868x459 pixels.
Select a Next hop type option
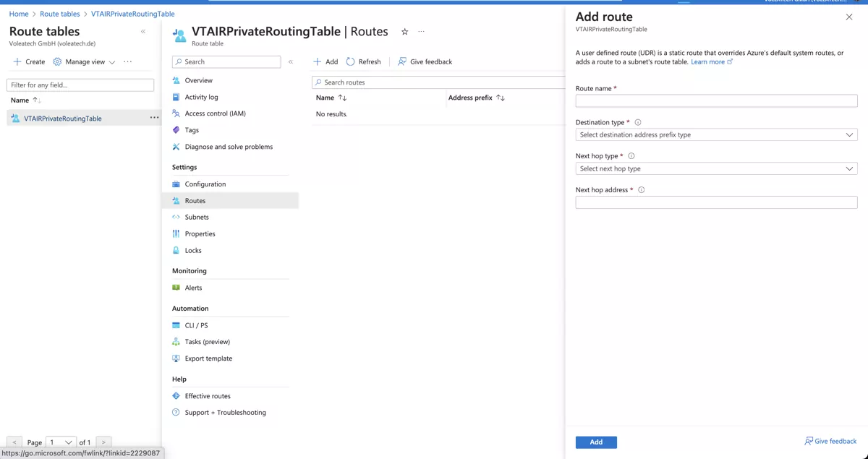715,168
